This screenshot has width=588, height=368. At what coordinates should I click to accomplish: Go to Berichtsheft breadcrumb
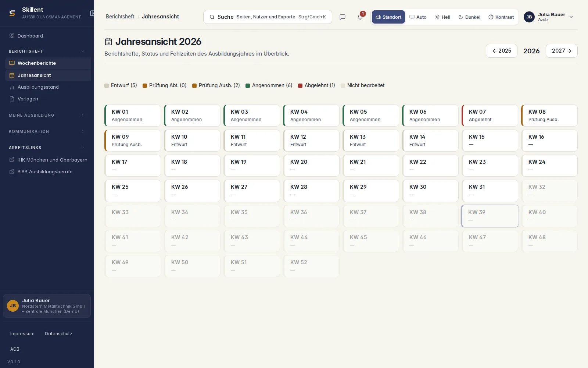(120, 17)
